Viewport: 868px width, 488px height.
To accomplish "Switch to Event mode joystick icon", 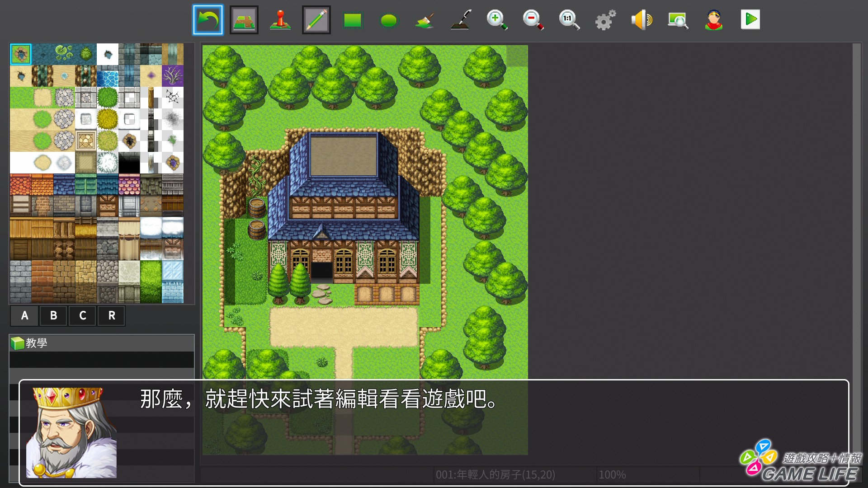I will pyautogui.click(x=280, y=20).
